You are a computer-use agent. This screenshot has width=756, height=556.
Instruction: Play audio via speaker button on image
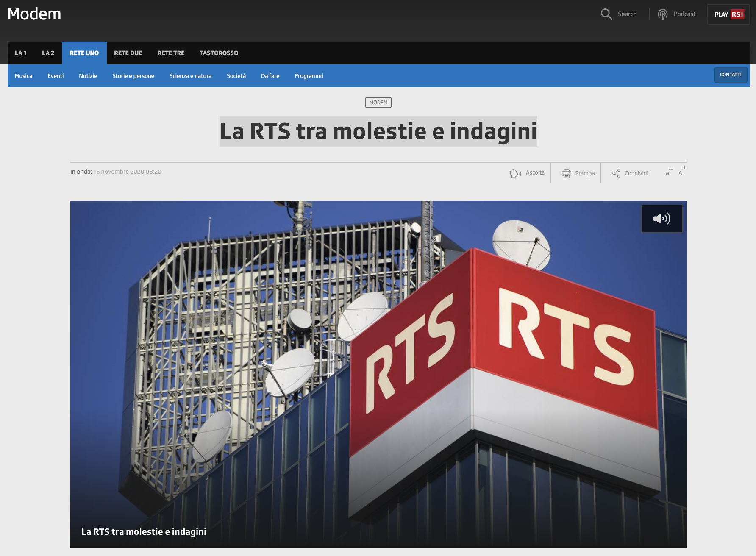[x=661, y=219]
